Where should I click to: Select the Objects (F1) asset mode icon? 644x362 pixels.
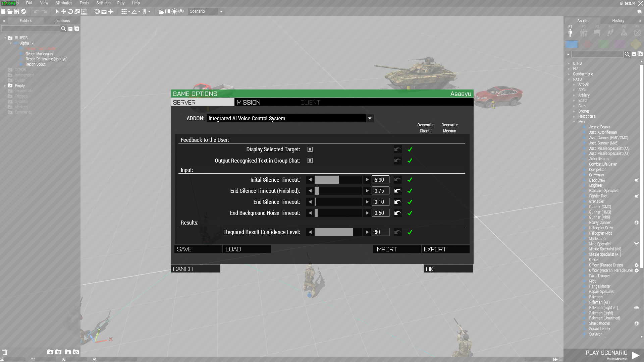click(x=570, y=33)
